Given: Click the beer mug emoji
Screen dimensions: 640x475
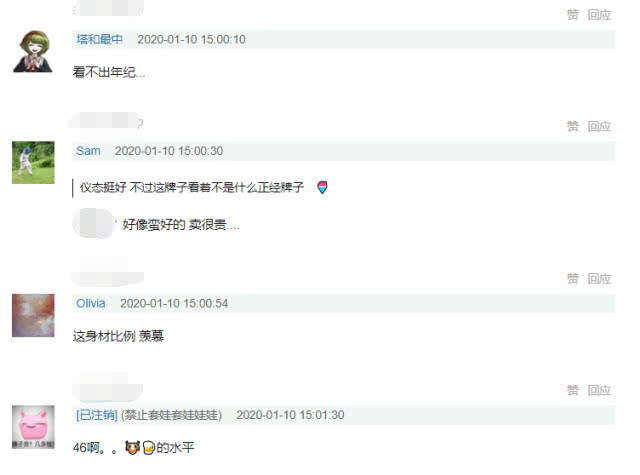Looking at the screenshot, I should (149, 448).
